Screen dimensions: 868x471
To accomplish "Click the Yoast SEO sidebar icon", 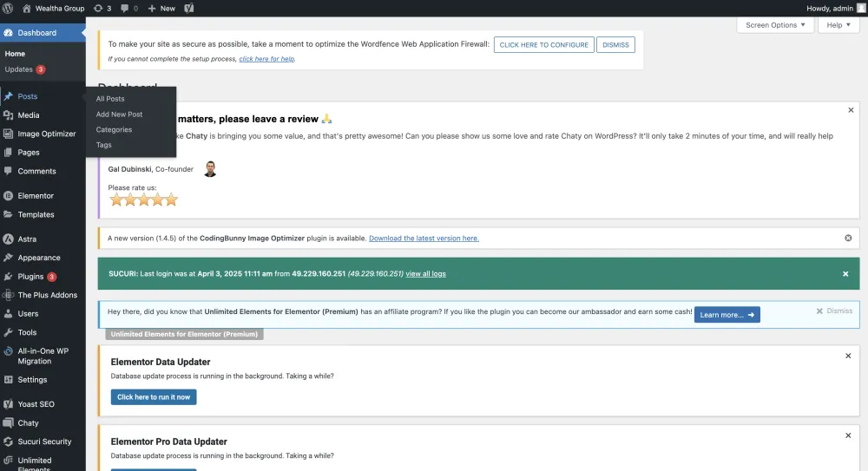I will (9, 404).
